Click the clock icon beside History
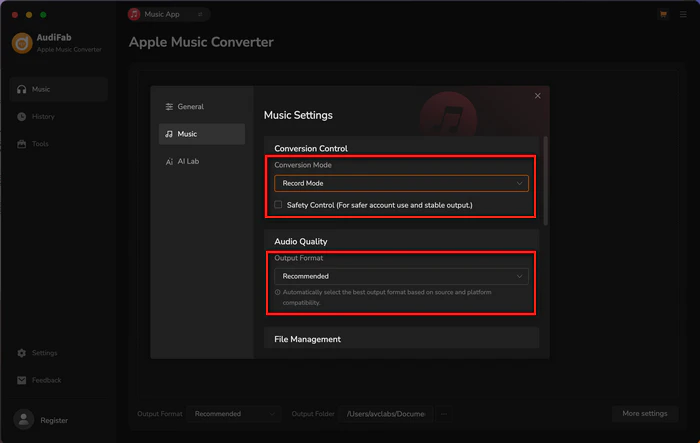 point(21,117)
